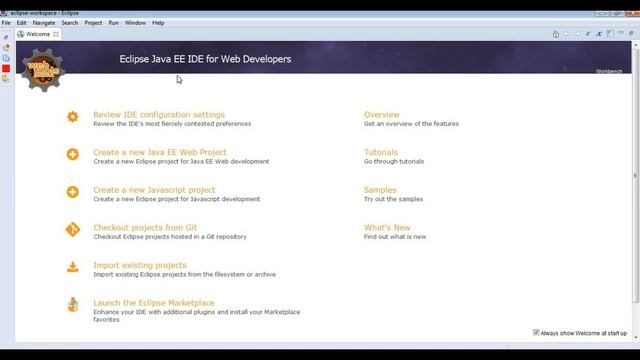Viewport: 640px width, 360px height.
Task: Click the plus icon beside Java EE Web Project
Action: click(73, 154)
